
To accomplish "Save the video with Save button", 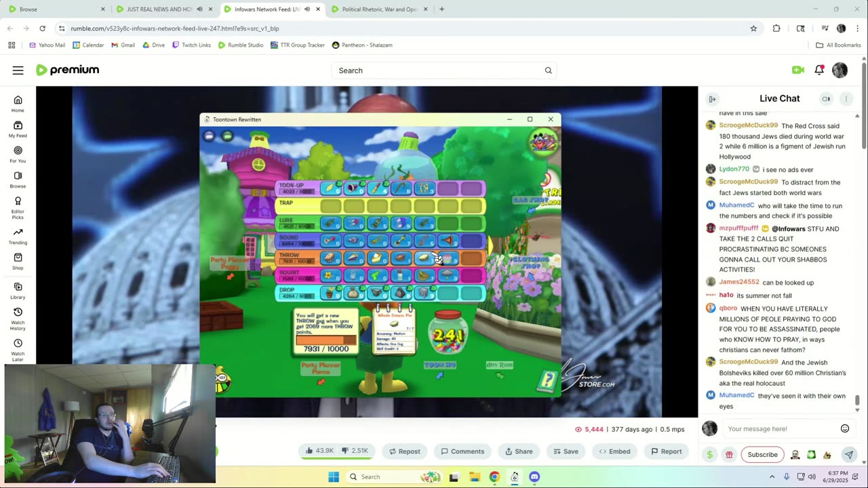I will click(x=566, y=451).
